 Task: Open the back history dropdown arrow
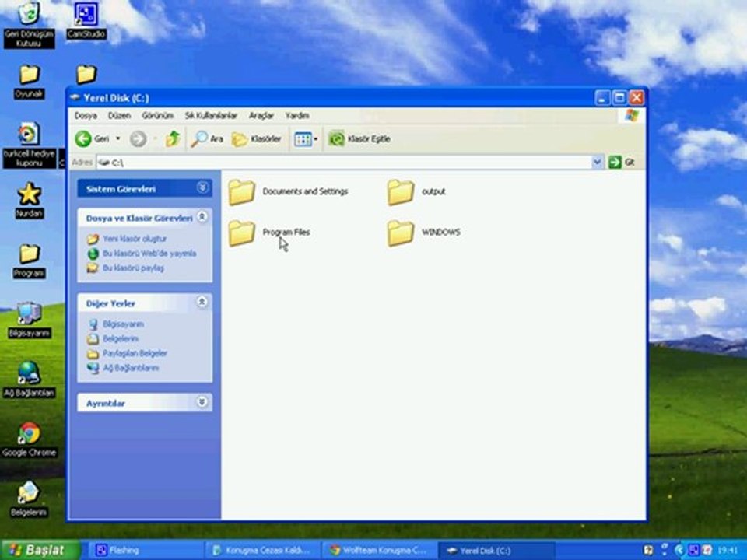click(118, 138)
